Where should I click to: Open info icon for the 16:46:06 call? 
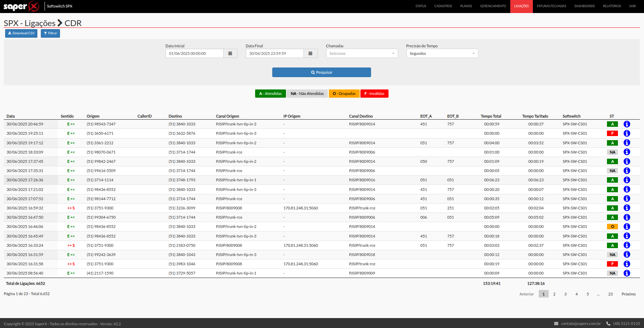coord(627,227)
